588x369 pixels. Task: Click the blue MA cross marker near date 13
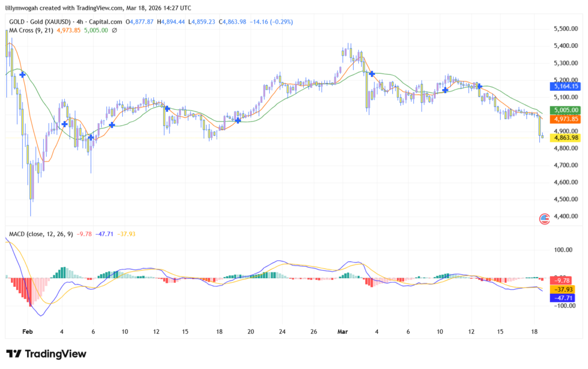pos(167,108)
